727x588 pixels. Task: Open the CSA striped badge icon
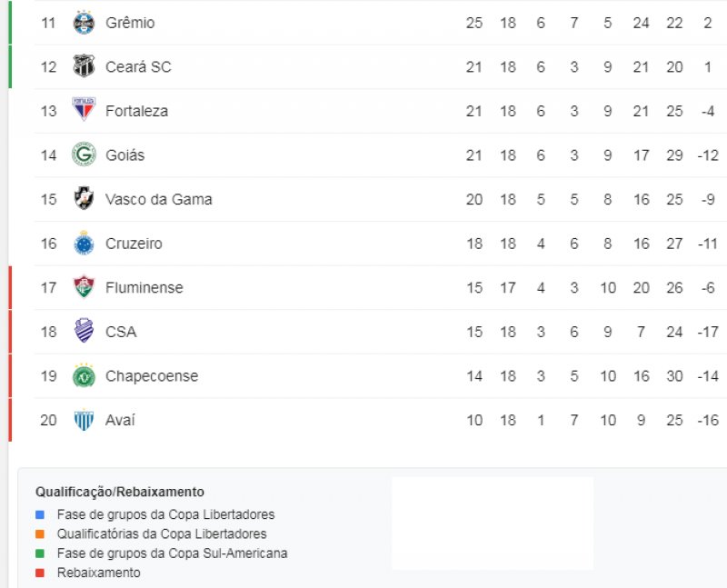click(x=84, y=331)
